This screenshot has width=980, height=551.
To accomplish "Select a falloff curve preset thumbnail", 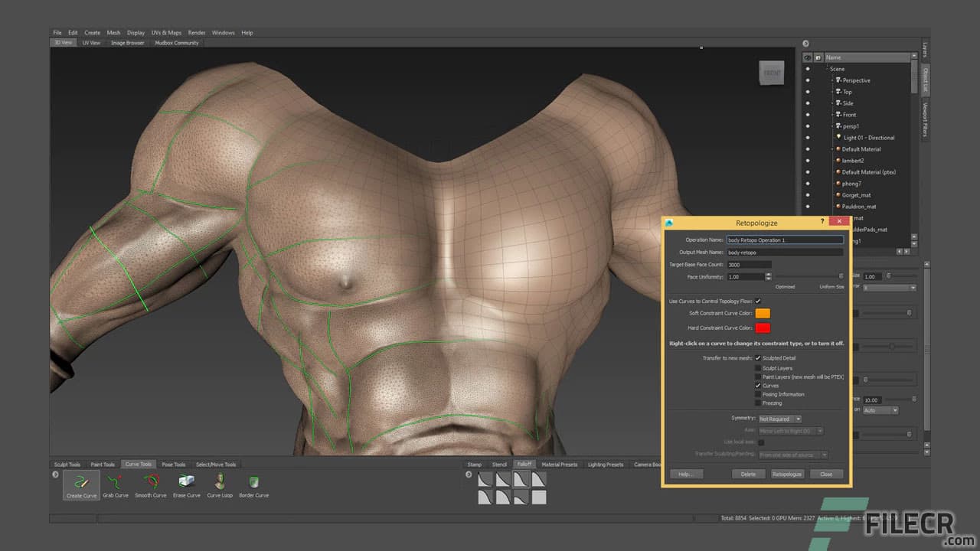I will [485, 478].
